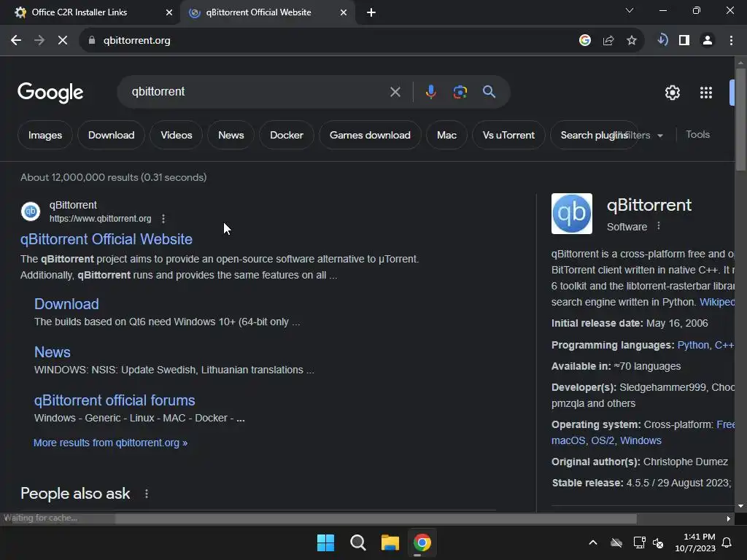The image size is (747, 560).
Task: Click into the Google search field
Action: tap(258, 92)
